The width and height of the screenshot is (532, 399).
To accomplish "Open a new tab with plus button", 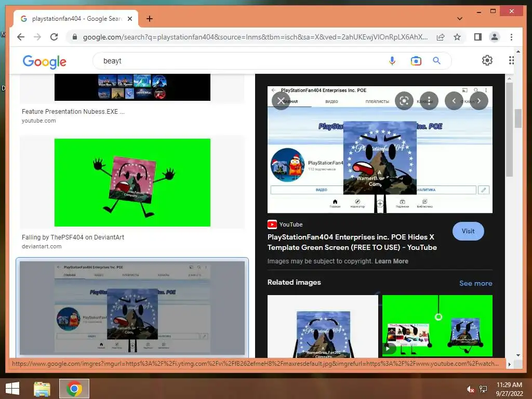I will (149, 19).
